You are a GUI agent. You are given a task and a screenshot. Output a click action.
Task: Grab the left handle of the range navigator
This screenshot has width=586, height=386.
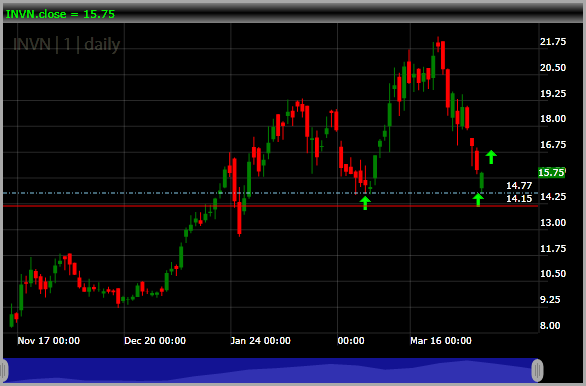(x=4, y=370)
